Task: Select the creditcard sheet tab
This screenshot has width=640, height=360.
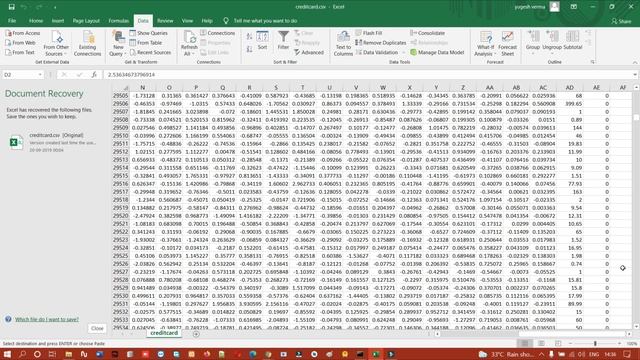Action: coord(164,333)
